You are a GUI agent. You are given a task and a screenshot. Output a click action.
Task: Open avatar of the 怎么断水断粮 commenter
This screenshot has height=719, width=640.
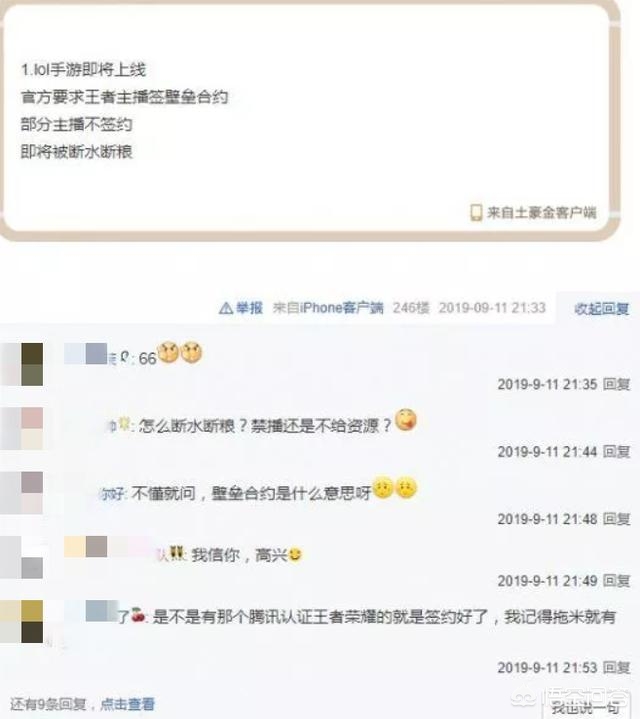22,428
